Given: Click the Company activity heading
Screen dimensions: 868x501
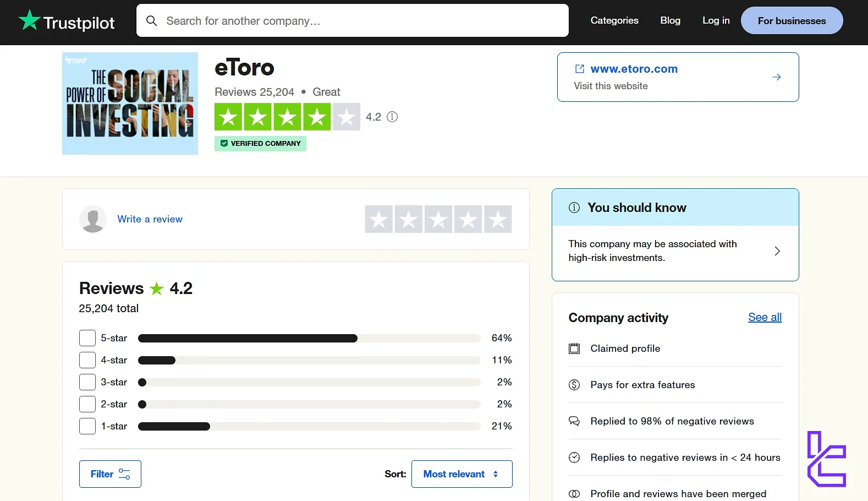Looking at the screenshot, I should [x=618, y=318].
